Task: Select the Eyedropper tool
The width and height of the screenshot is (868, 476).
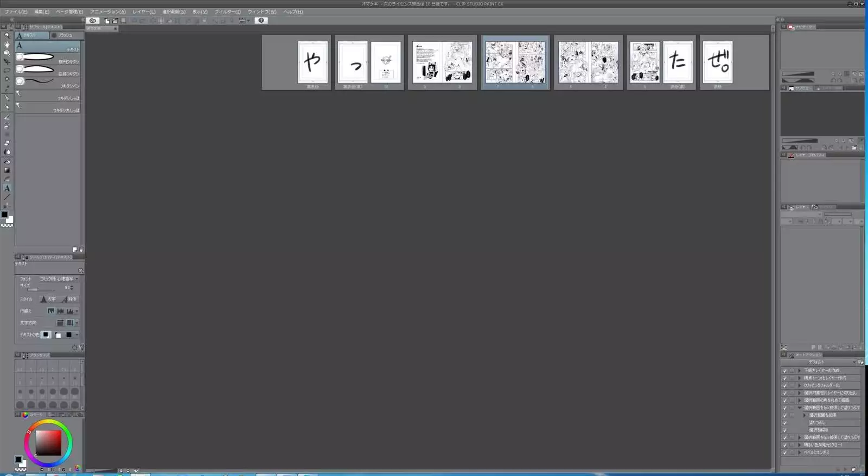Action: 7,88
